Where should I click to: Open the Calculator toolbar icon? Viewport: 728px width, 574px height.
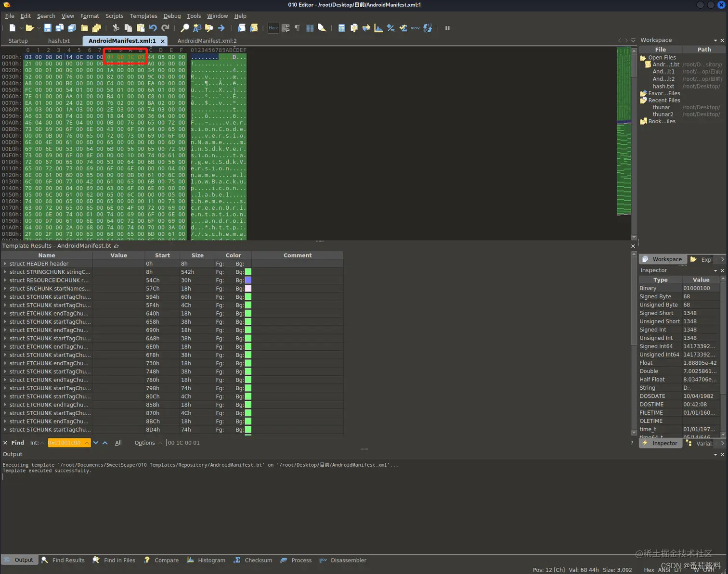tap(341, 28)
